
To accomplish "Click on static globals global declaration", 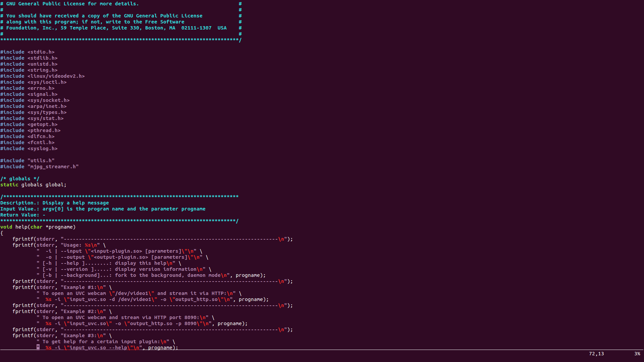I will coord(33,185).
